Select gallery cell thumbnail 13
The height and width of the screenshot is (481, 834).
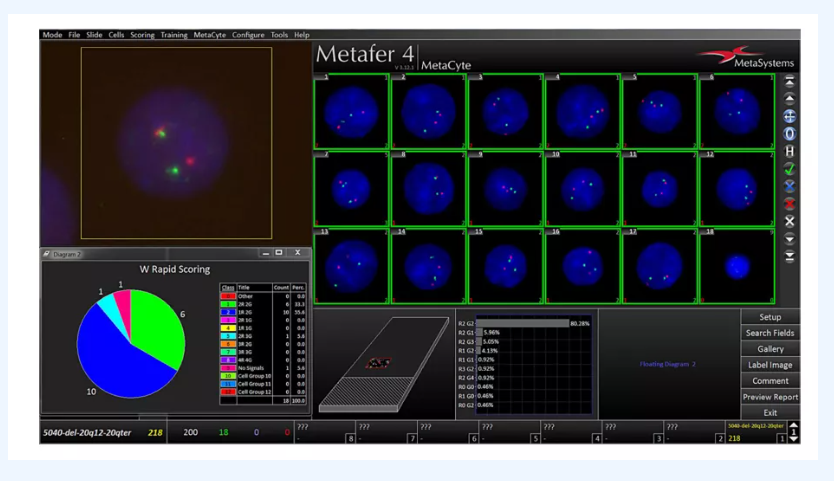tap(351, 266)
